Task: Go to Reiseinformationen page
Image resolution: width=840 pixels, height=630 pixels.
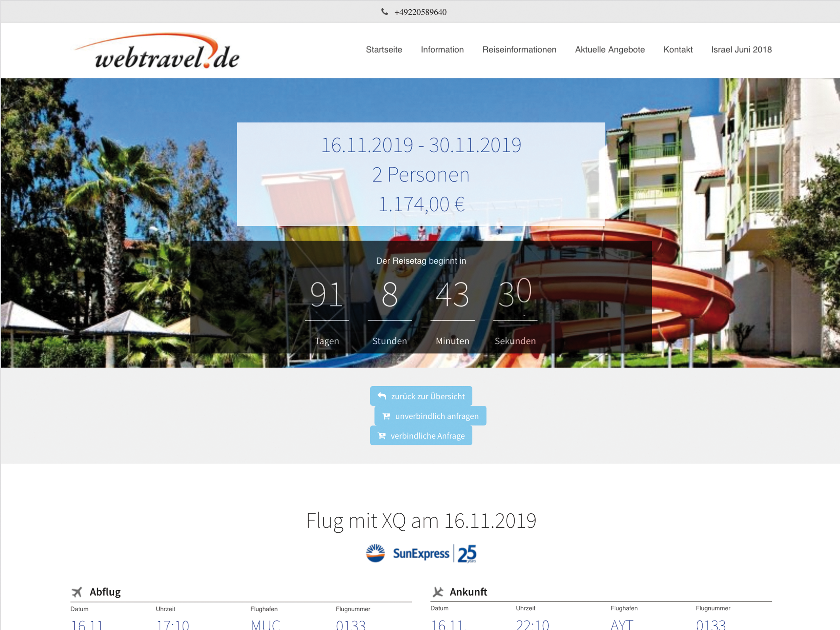Action: 519,50
